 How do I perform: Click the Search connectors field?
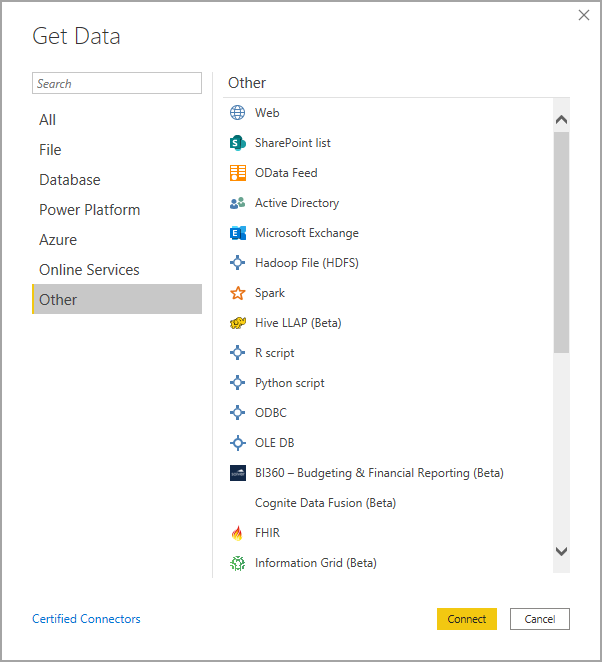(x=117, y=84)
